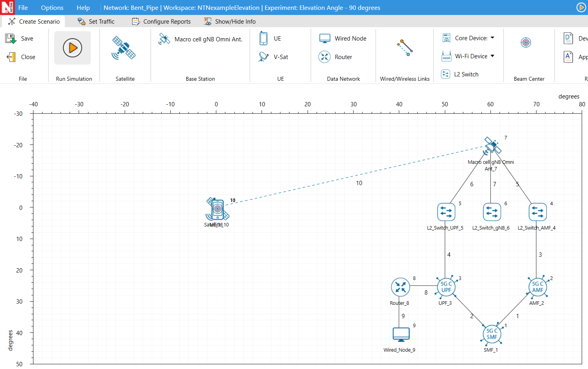Activate the Wired/Wireless Links tool
The width and height of the screenshot is (588, 369).
click(x=405, y=48)
